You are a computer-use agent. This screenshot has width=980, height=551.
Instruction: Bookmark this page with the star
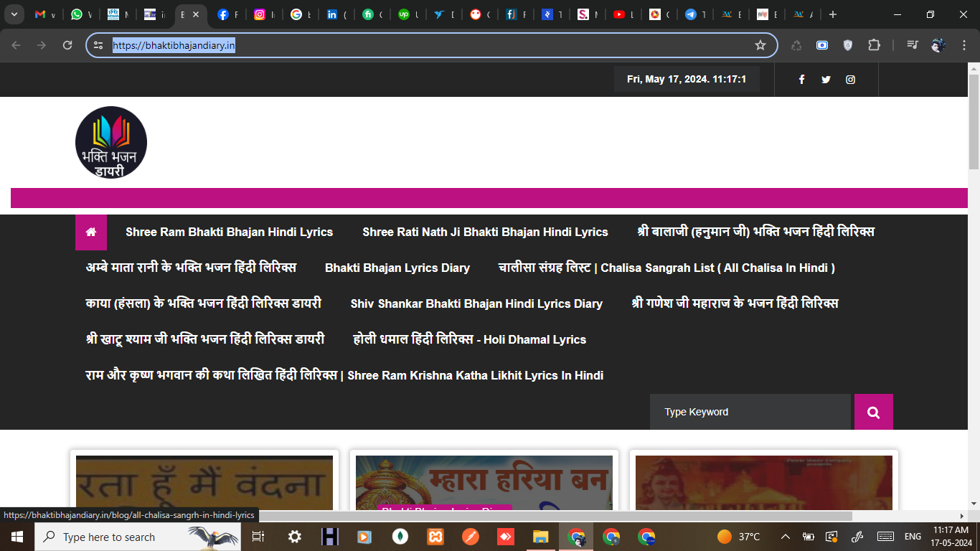click(760, 45)
